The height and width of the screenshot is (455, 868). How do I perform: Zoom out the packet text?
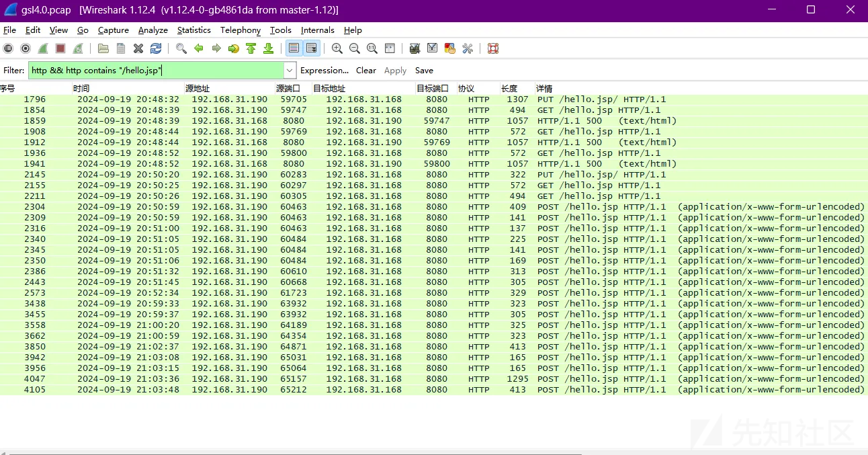pos(355,48)
